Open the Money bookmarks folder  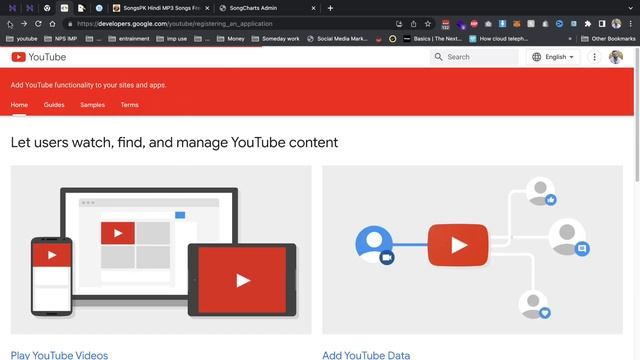click(231, 39)
